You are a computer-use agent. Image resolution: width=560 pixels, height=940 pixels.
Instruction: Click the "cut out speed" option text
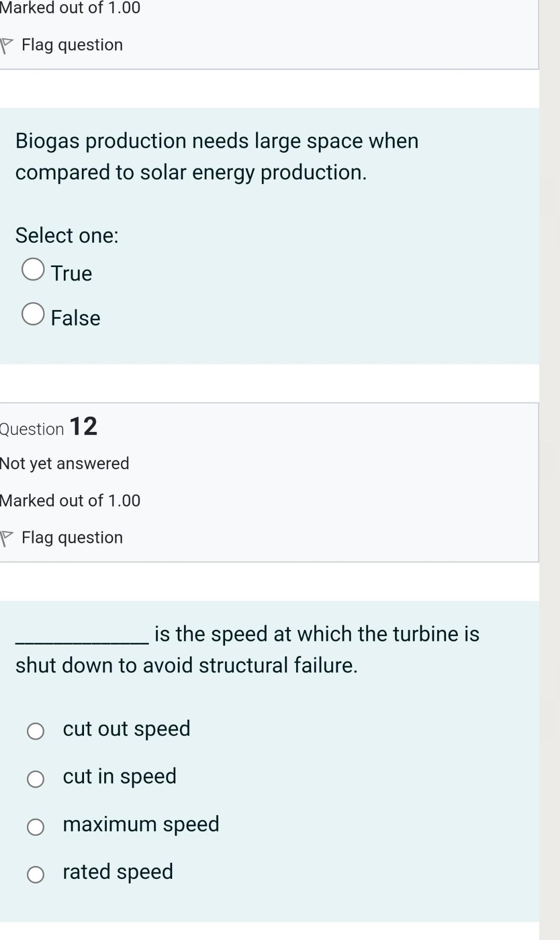[127, 728]
